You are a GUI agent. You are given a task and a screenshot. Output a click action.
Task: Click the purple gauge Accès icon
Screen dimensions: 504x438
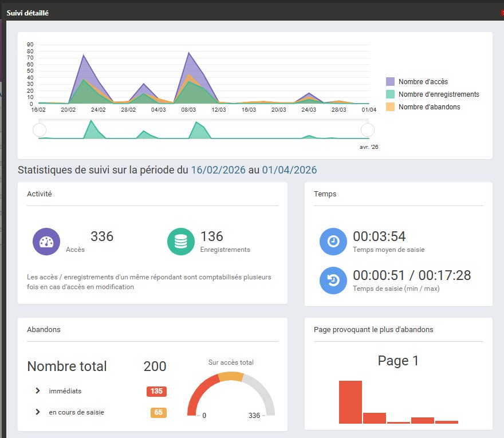pos(46,242)
